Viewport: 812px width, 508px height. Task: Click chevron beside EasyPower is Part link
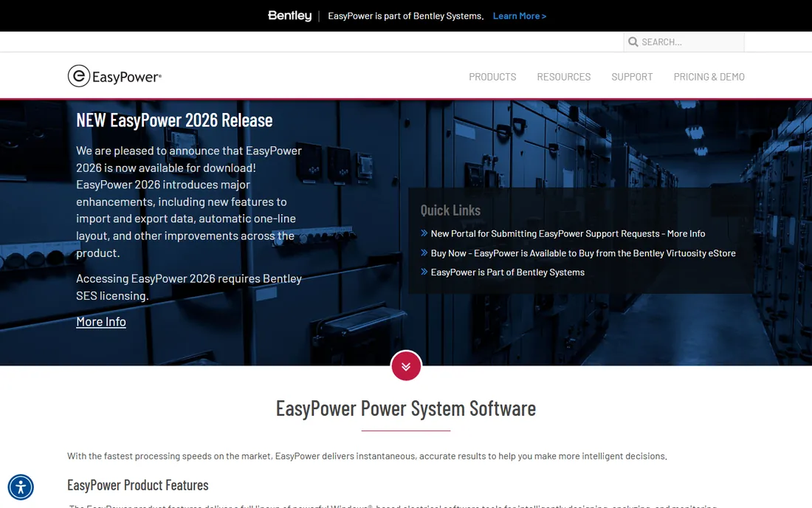pyautogui.click(x=424, y=272)
